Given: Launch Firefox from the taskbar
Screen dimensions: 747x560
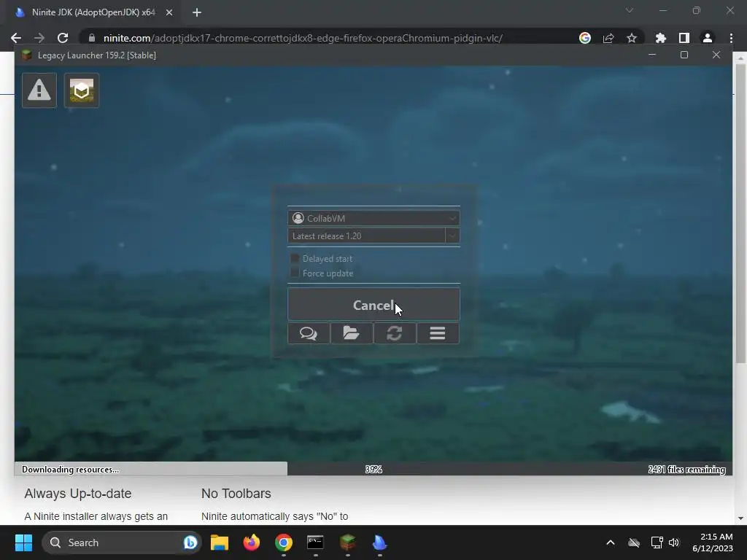Looking at the screenshot, I should click(252, 542).
